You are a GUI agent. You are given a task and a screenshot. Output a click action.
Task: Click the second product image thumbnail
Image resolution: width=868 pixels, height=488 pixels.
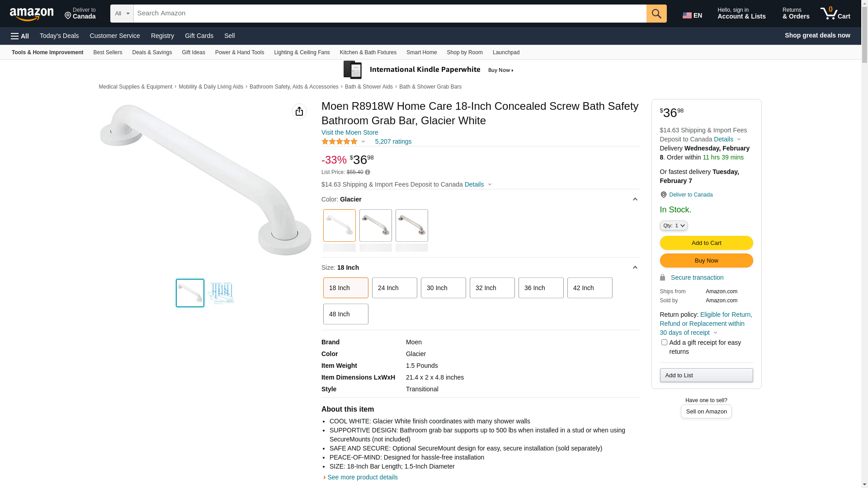[x=221, y=293]
